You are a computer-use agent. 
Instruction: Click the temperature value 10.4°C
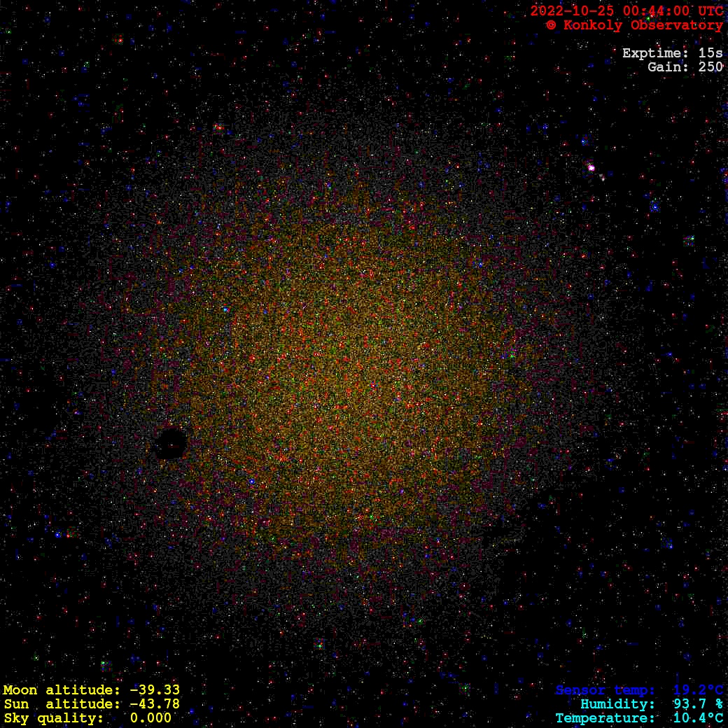[698, 718]
